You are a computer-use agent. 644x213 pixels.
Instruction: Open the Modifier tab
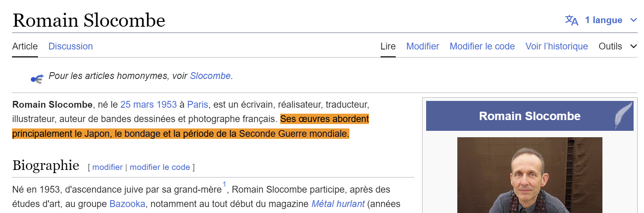tap(423, 46)
